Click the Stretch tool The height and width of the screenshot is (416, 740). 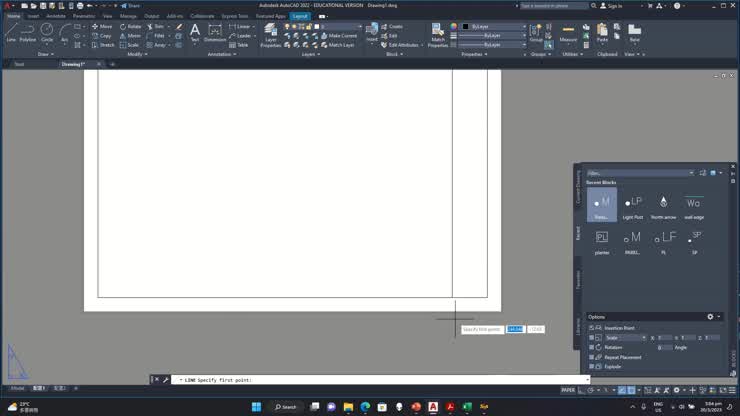[103, 45]
